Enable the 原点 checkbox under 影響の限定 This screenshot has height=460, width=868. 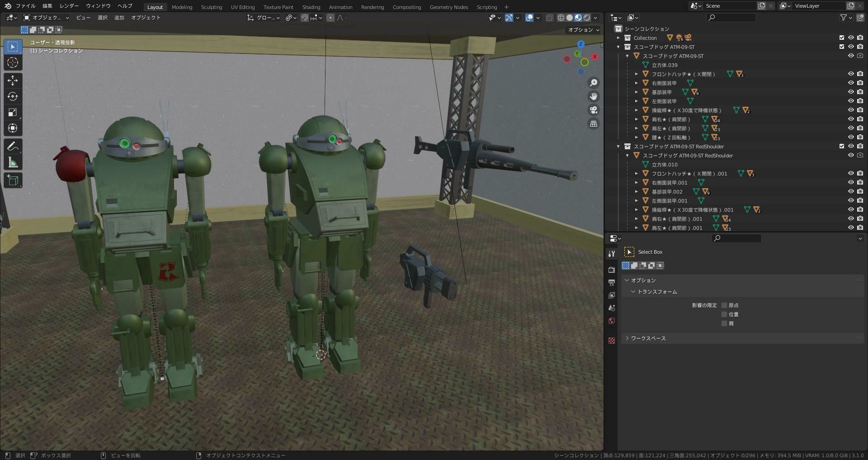pyautogui.click(x=724, y=305)
